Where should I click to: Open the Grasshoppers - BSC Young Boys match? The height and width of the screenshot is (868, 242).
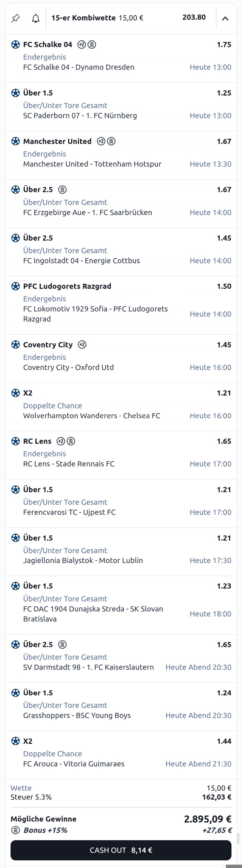pyautogui.click(x=77, y=715)
